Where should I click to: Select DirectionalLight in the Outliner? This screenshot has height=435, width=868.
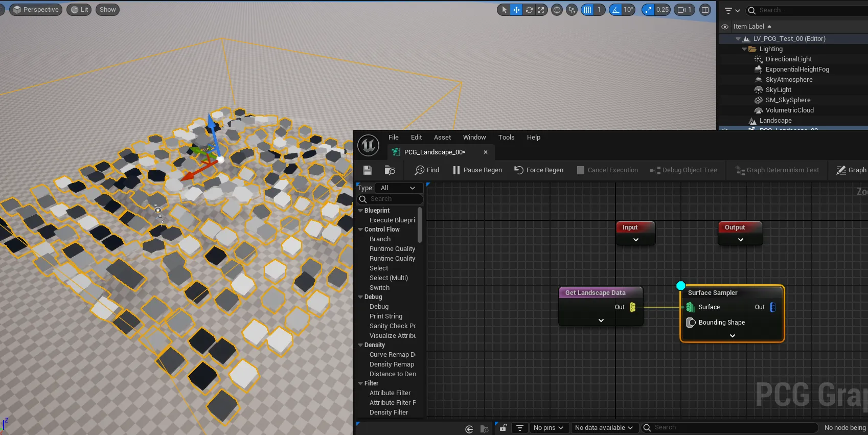pos(789,59)
